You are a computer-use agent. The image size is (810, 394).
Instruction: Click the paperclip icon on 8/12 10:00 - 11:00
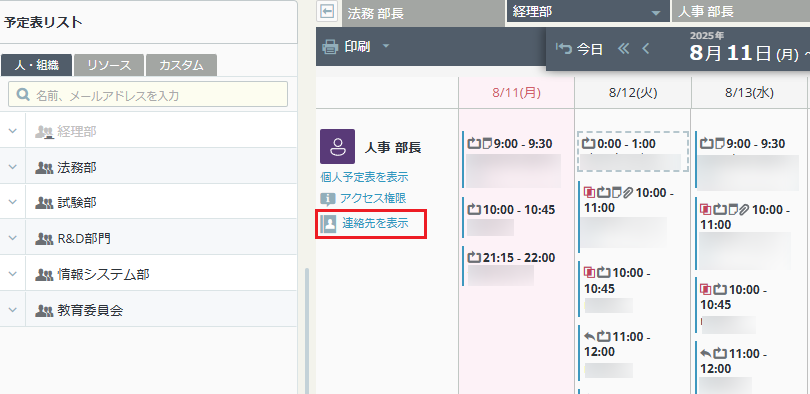pos(628,192)
